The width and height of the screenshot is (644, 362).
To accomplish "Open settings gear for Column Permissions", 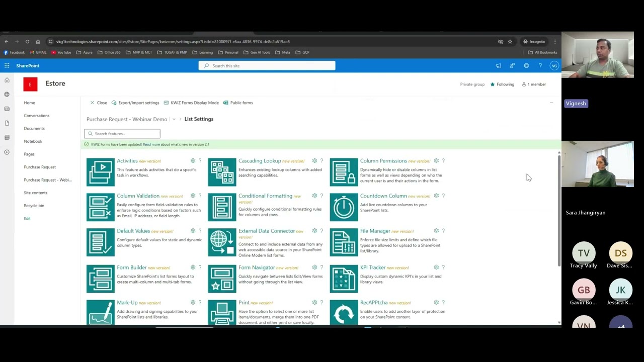I will point(436,161).
